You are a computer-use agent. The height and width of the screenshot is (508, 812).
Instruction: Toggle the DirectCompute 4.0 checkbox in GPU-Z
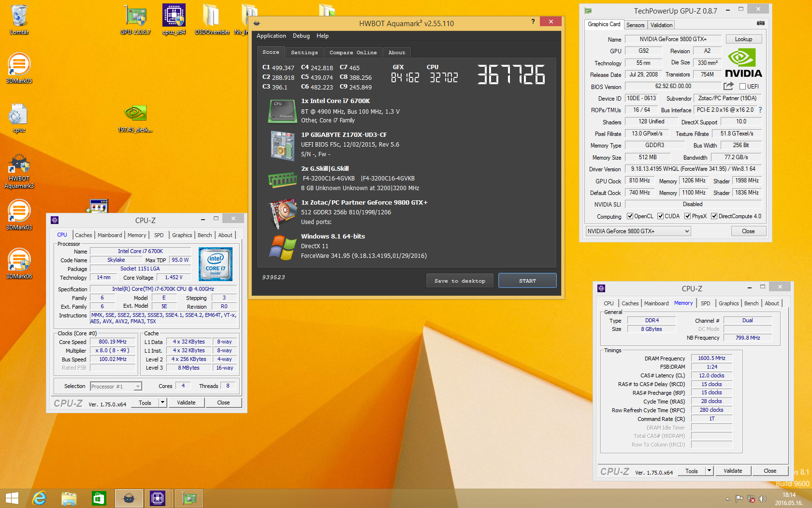[x=714, y=216]
